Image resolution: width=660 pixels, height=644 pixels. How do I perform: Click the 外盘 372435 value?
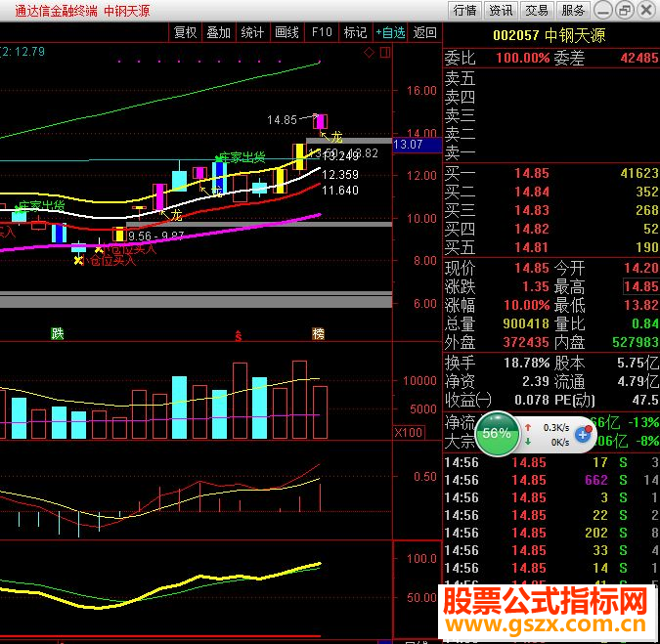526,342
